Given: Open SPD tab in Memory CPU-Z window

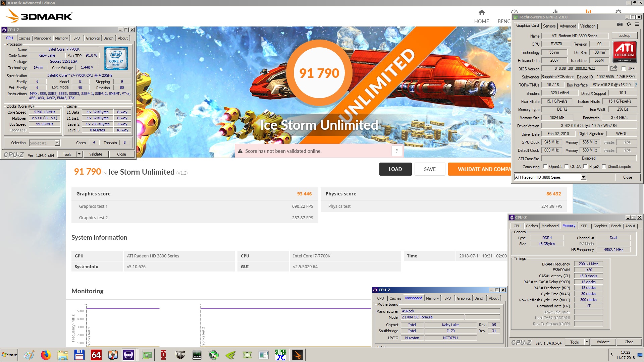Looking at the screenshot, I should pos(584,226).
